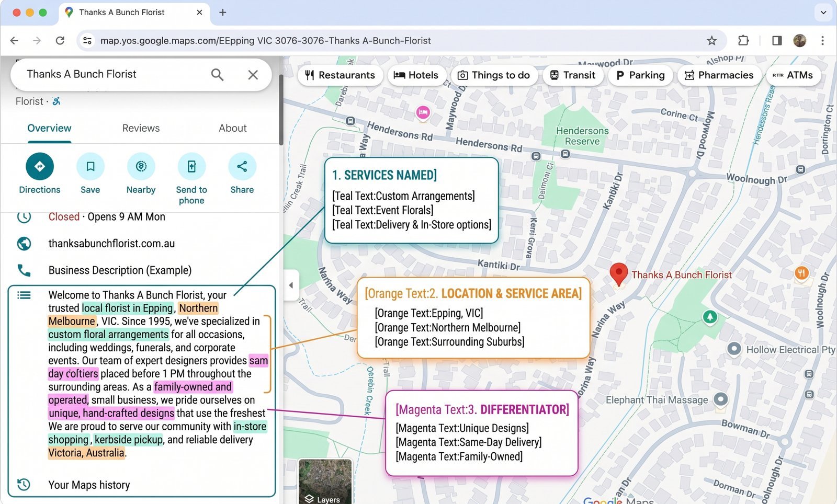Click the bus stop icon on Woolnough Dr
The height and width of the screenshot is (504, 837).
800,169
